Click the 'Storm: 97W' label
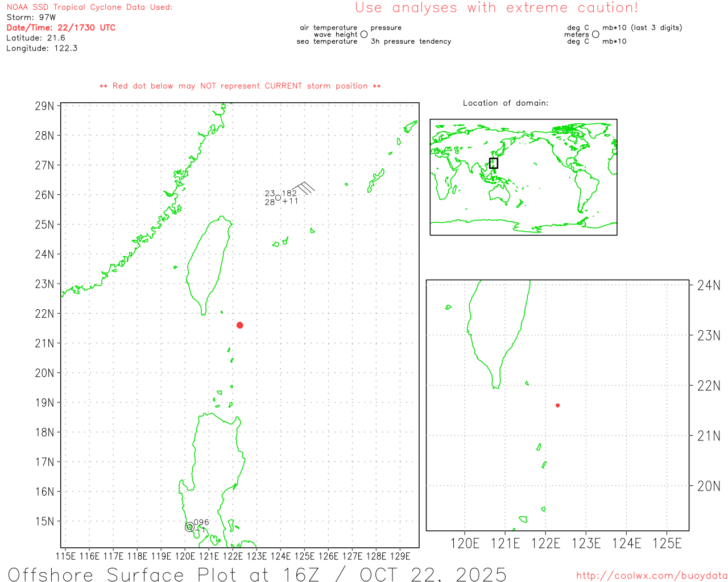The width and height of the screenshot is (728, 582). (31, 17)
